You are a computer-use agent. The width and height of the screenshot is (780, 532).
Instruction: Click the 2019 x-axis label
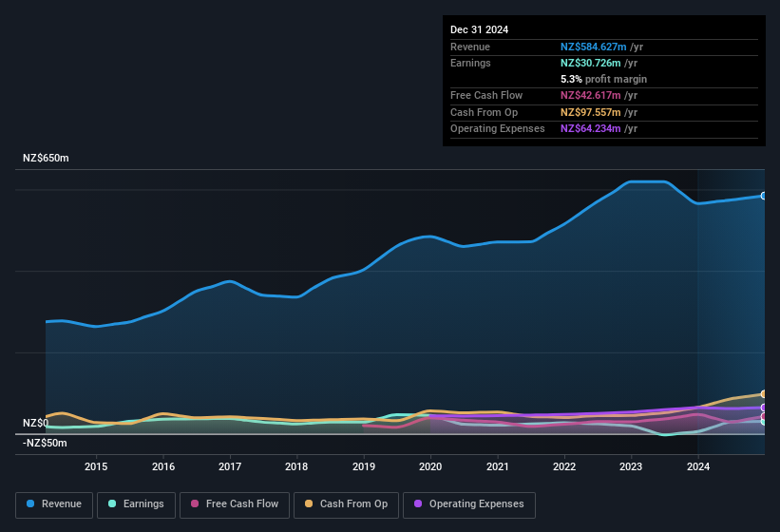click(364, 466)
